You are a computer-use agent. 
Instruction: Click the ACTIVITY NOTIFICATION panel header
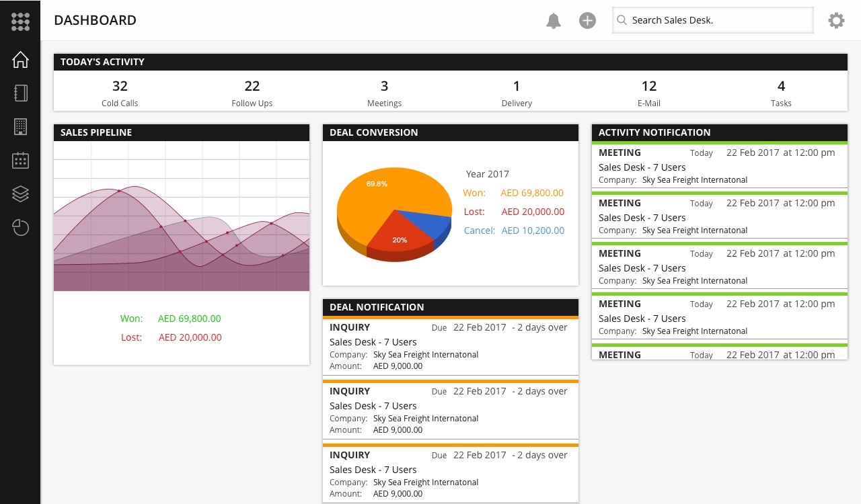720,132
